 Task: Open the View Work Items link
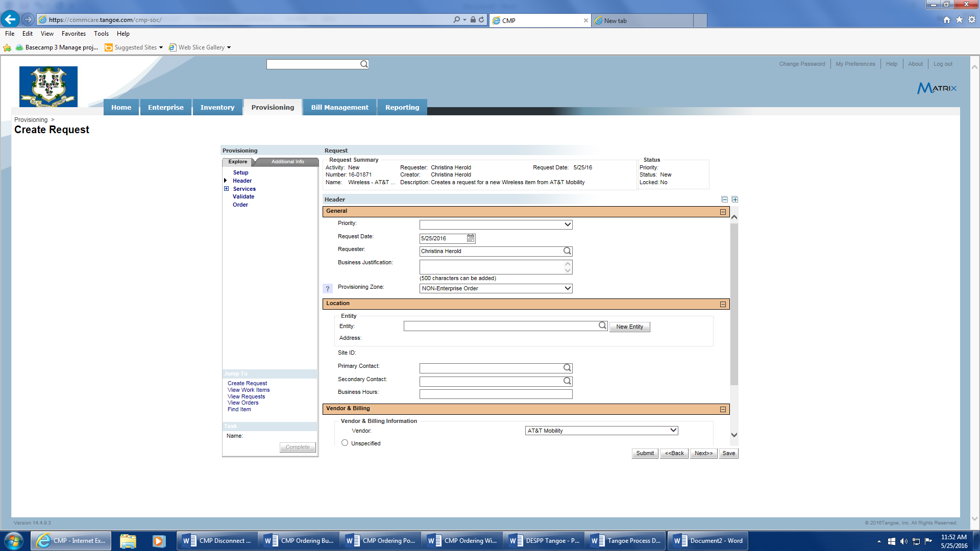coord(249,390)
